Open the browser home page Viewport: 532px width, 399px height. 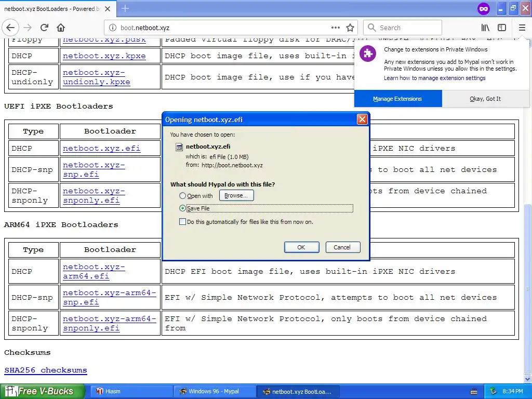click(61, 28)
